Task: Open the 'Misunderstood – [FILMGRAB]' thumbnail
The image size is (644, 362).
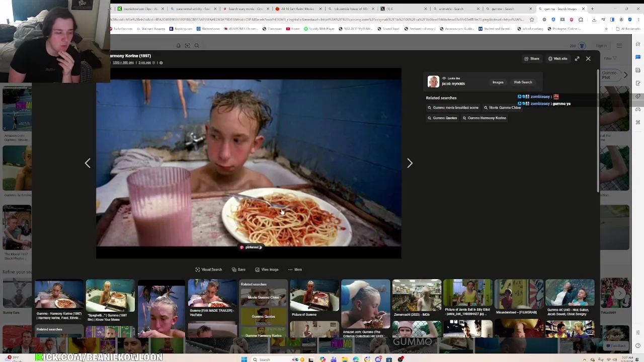Action: (519, 298)
